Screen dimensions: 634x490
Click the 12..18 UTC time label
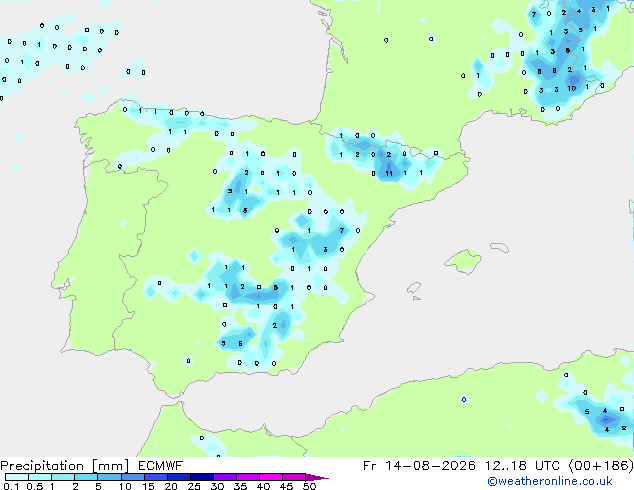(x=522, y=466)
